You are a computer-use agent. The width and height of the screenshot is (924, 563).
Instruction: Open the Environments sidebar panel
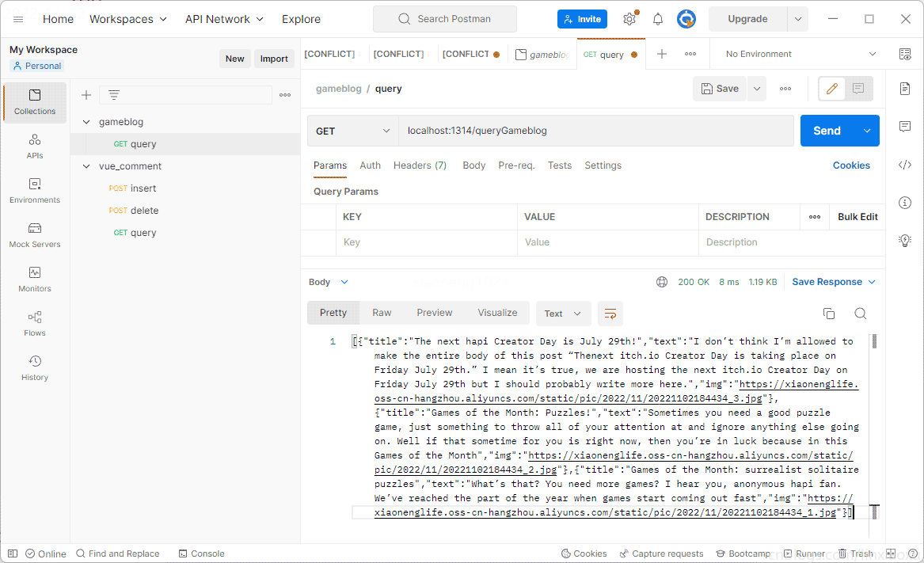point(35,190)
